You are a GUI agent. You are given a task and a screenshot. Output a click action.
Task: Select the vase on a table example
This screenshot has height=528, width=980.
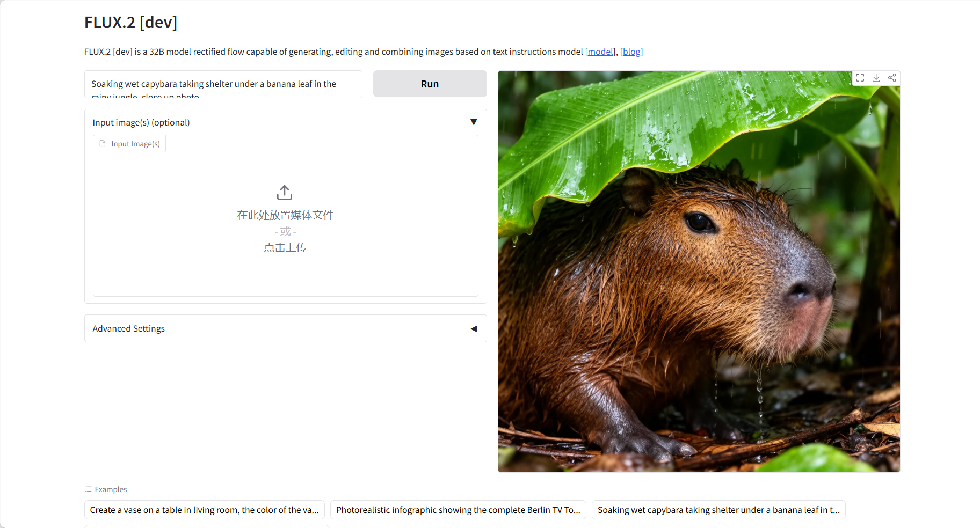204,510
